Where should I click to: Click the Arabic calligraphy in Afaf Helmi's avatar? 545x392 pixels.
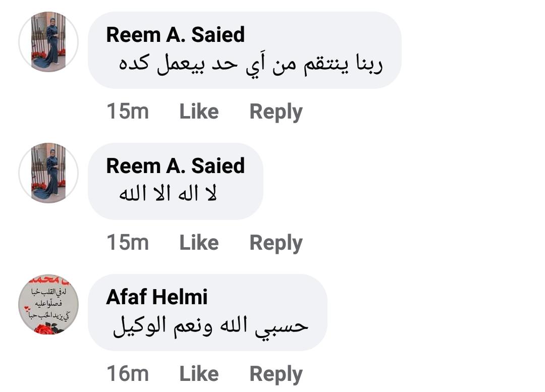(x=48, y=302)
